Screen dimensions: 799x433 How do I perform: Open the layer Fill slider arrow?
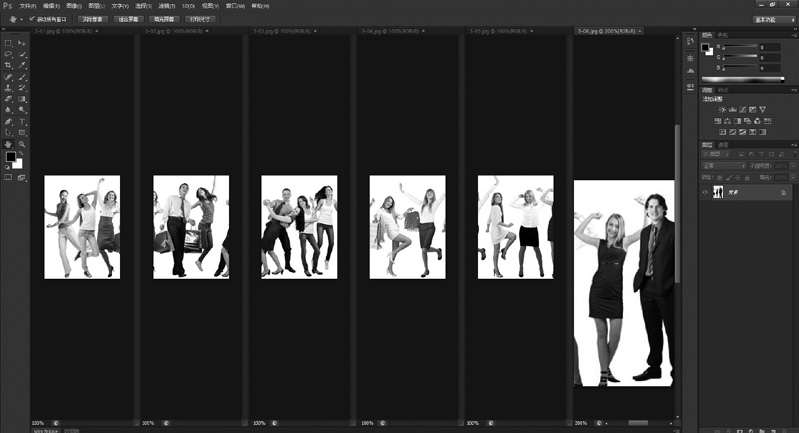tap(792, 177)
